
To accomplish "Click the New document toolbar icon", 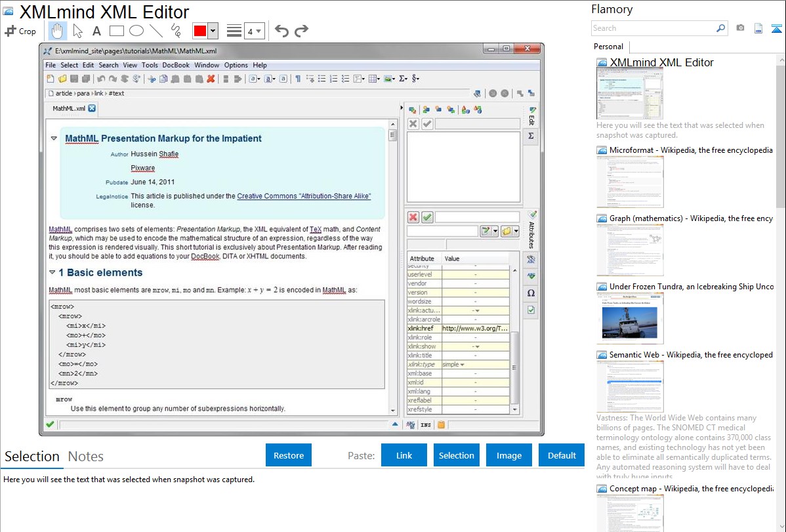I will click(51, 79).
